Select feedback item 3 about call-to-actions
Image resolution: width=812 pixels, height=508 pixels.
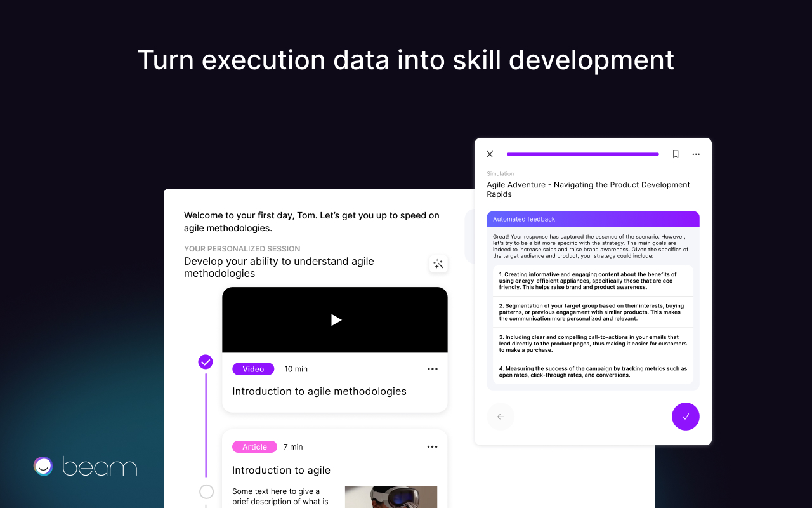click(x=593, y=344)
